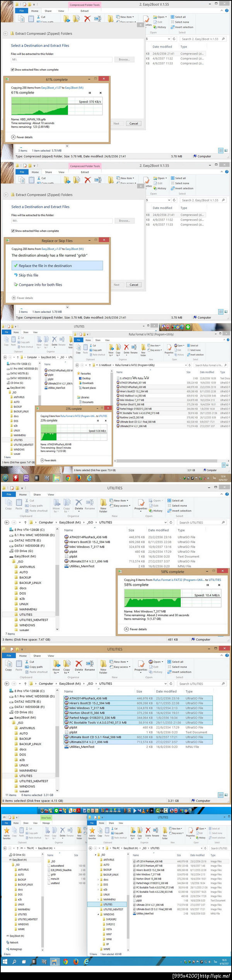This screenshot has width=232, height=980.
Task: Pause the copy in 23% complete dialog
Action: point(97,420)
